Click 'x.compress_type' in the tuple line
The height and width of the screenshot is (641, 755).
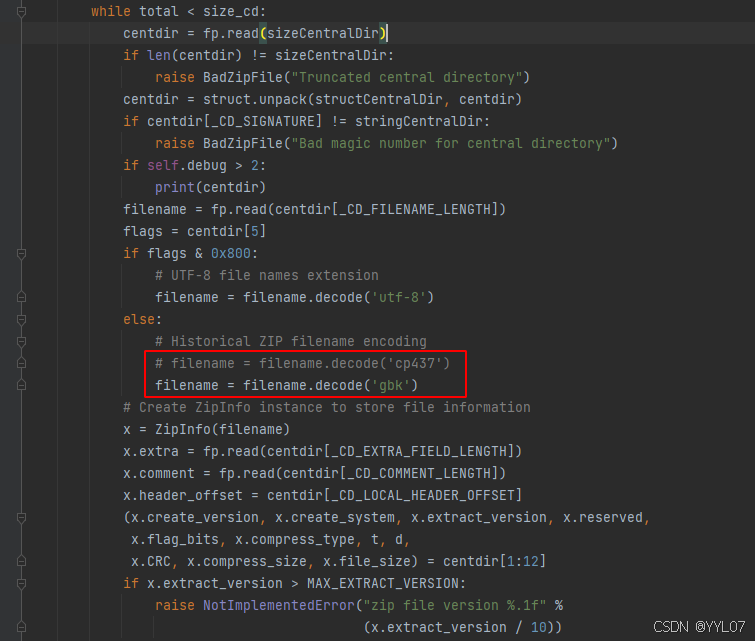click(295, 539)
